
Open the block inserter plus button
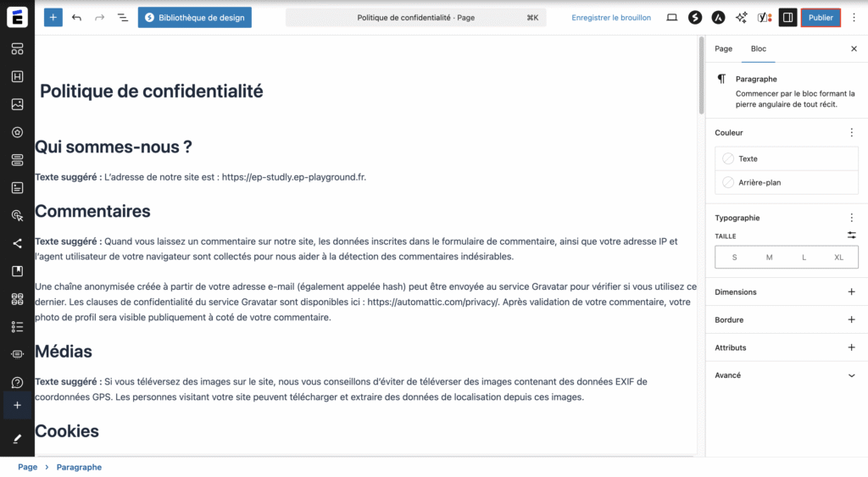click(x=53, y=17)
